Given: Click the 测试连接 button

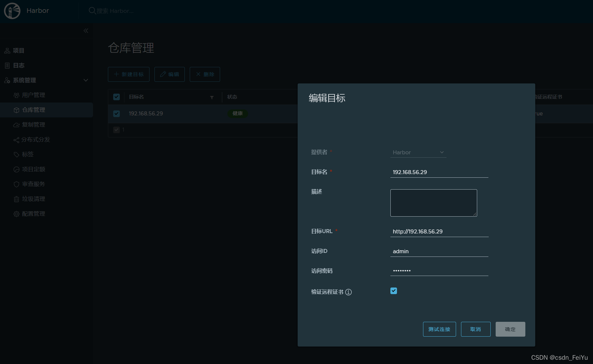Looking at the screenshot, I should 439,329.
